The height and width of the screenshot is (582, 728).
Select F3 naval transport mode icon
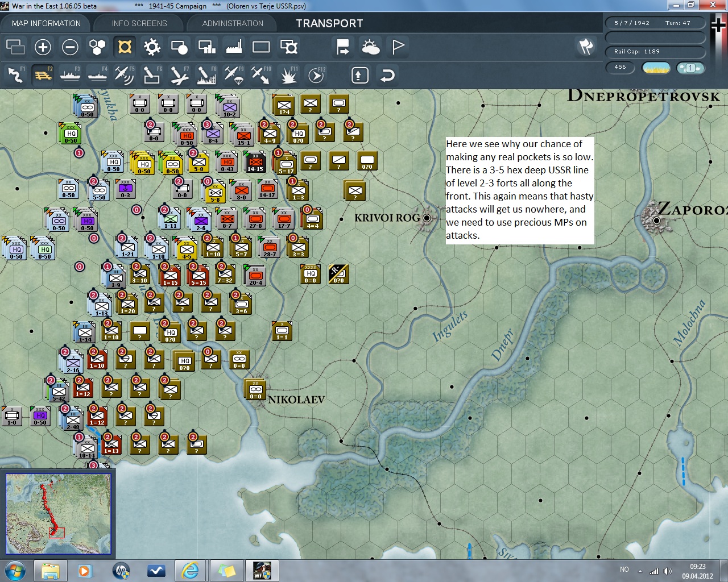tap(70, 75)
